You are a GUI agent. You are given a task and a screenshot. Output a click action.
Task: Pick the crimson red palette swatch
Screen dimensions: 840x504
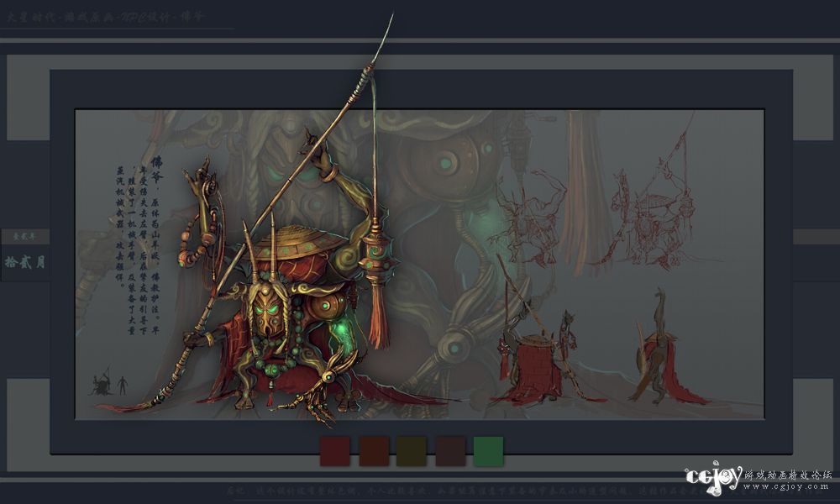335,451
